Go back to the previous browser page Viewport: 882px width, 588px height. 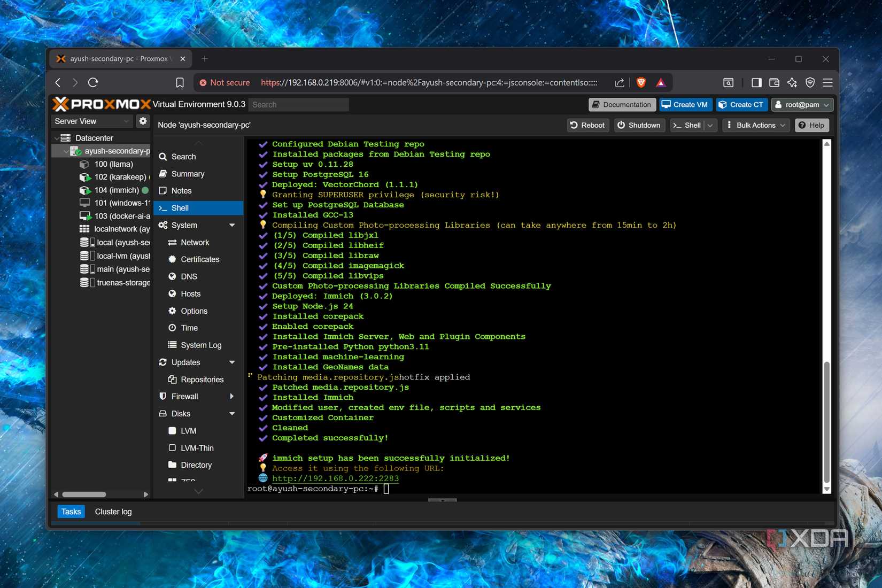58,82
